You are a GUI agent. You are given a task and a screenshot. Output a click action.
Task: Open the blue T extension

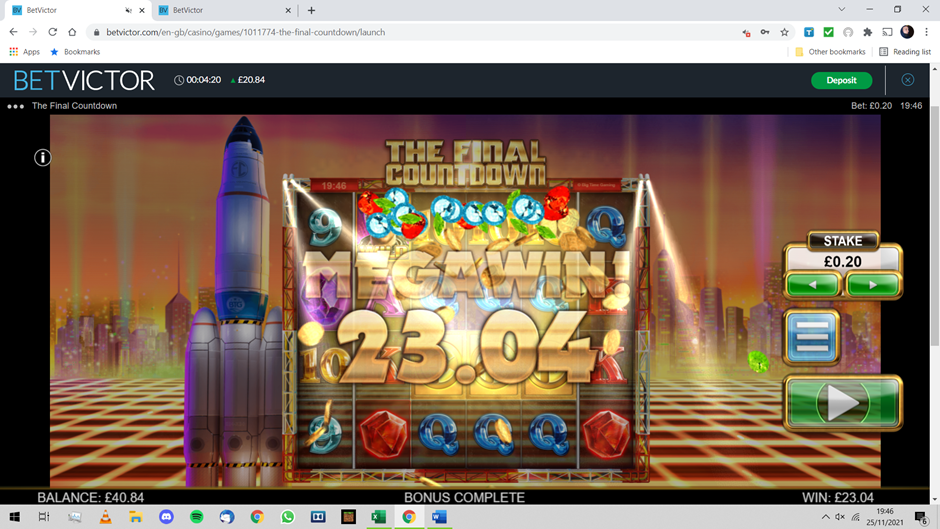[809, 32]
